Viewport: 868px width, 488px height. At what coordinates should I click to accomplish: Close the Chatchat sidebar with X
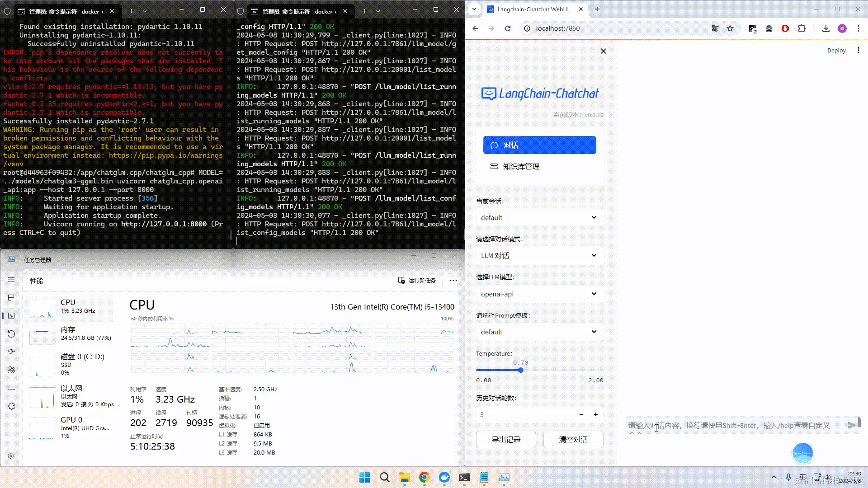pos(603,51)
